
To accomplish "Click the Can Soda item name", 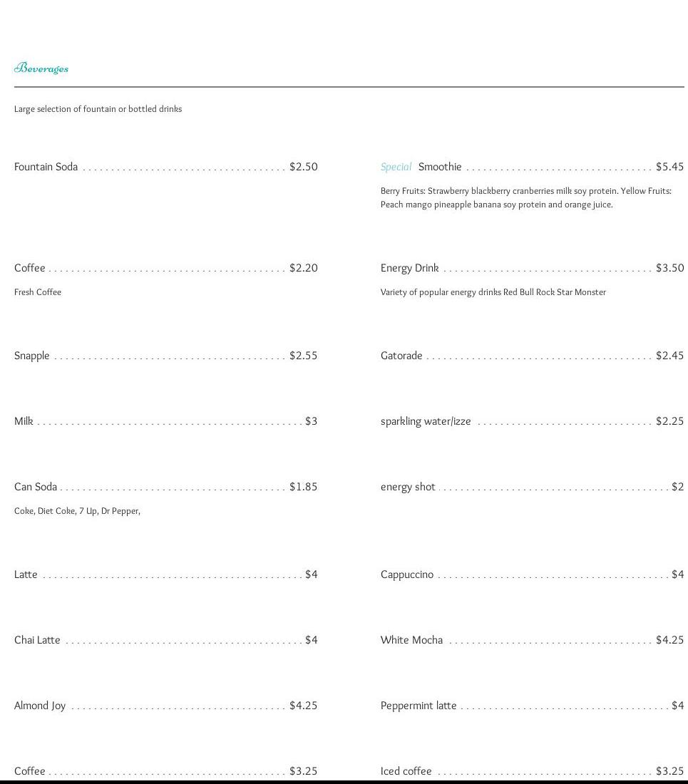I will tap(36, 487).
